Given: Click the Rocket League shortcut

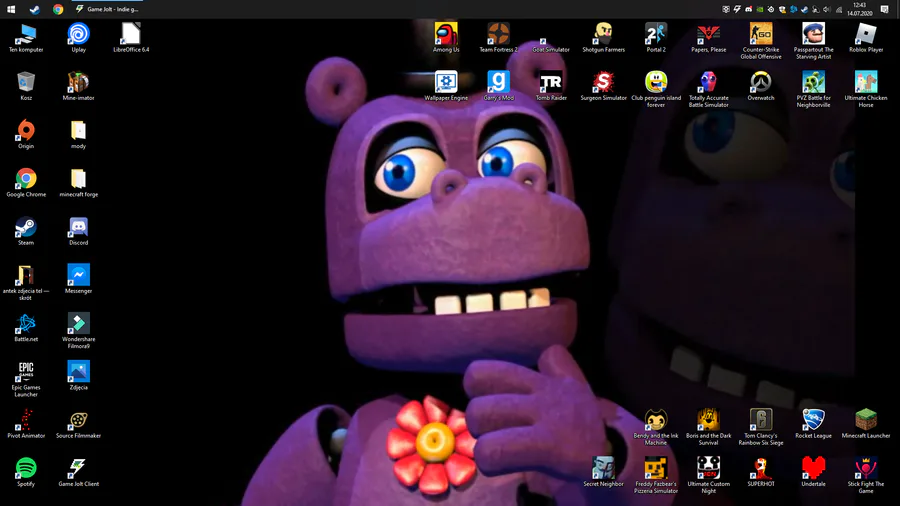Looking at the screenshot, I should tap(813, 424).
